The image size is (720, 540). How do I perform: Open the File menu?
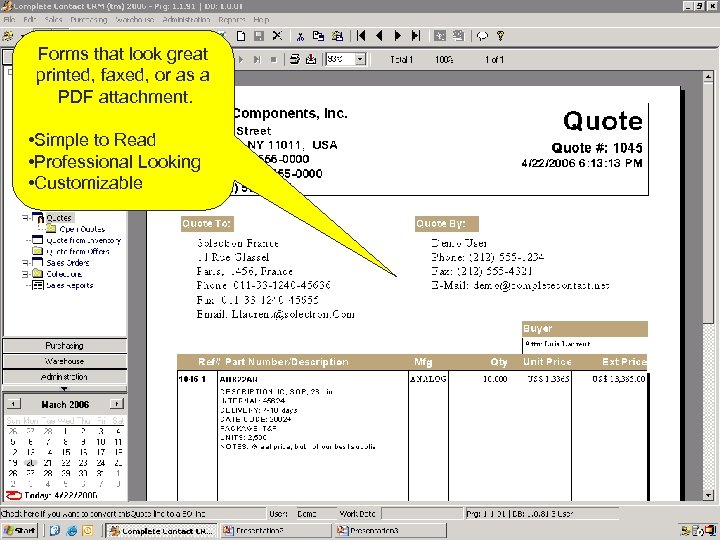[x=9, y=20]
